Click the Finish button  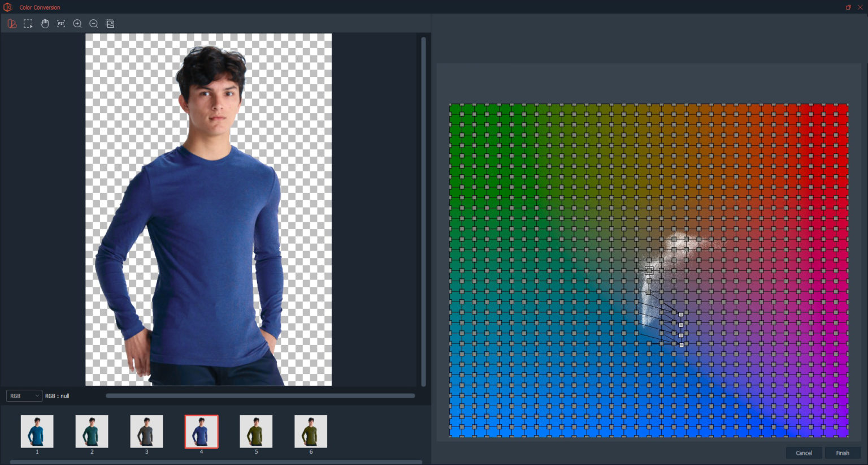click(843, 453)
